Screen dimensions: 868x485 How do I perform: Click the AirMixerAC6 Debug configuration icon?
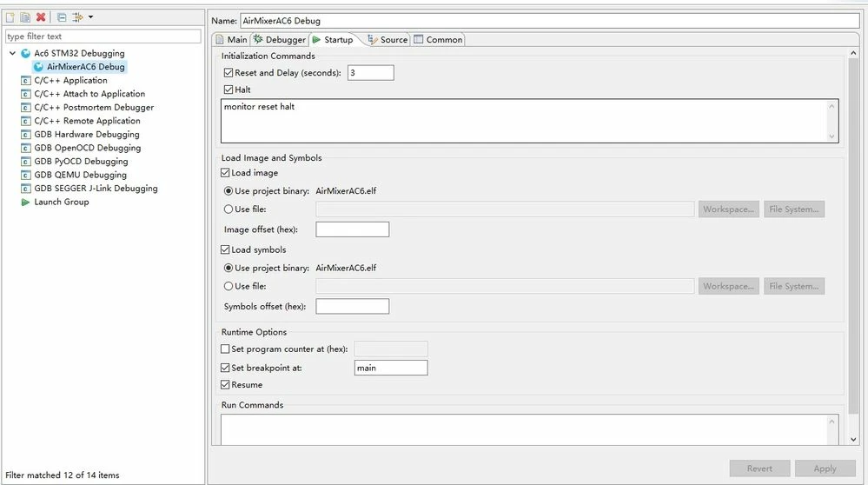click(38, 67)
